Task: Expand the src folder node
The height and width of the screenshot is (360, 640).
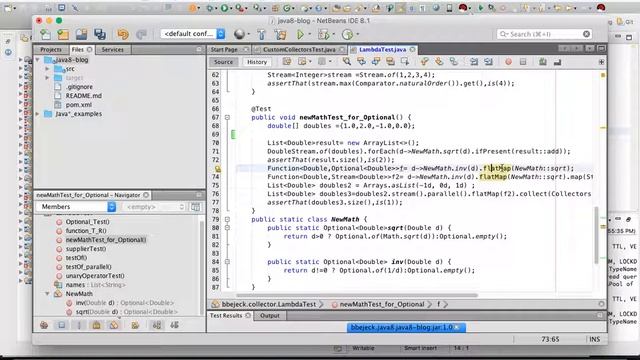Action: click(47, 69)
